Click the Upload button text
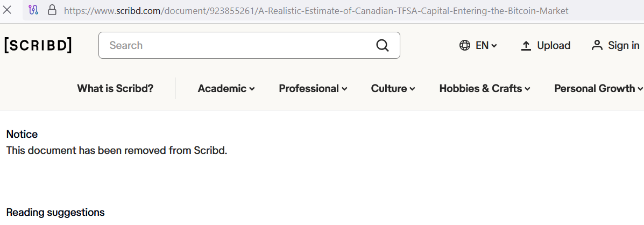 point(554,45)
